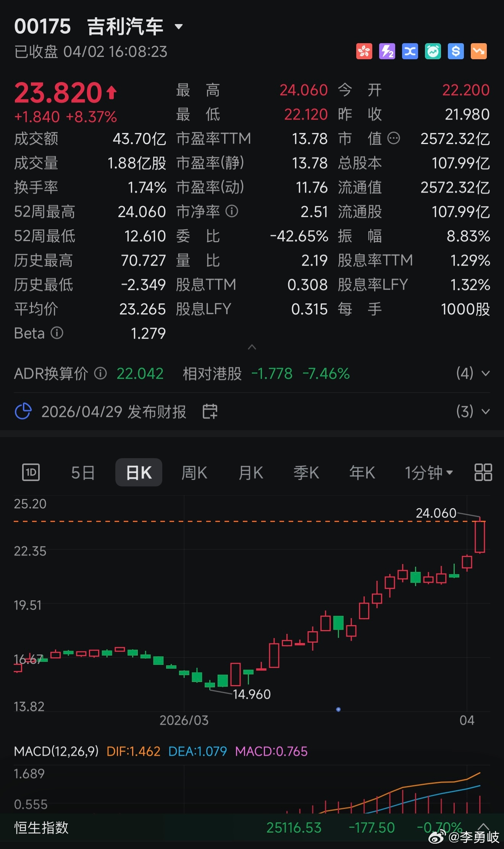Image resolution: width=504 pixels, height=849 pixels.
Task: Tap the 股息率LFY value 1.32%
Action: (x=470, y=285)
